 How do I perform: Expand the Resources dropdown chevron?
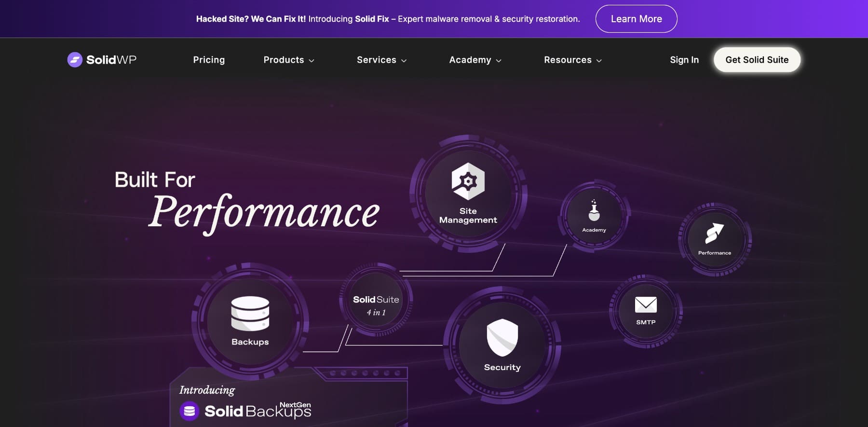pyautogui.click(x=599, y=61)
